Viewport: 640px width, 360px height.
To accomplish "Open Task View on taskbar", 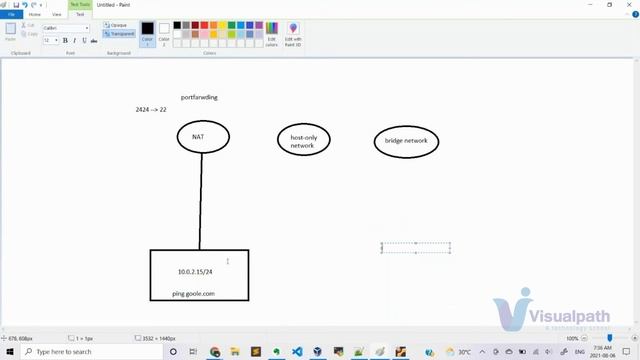I will (x=193, y=351).
